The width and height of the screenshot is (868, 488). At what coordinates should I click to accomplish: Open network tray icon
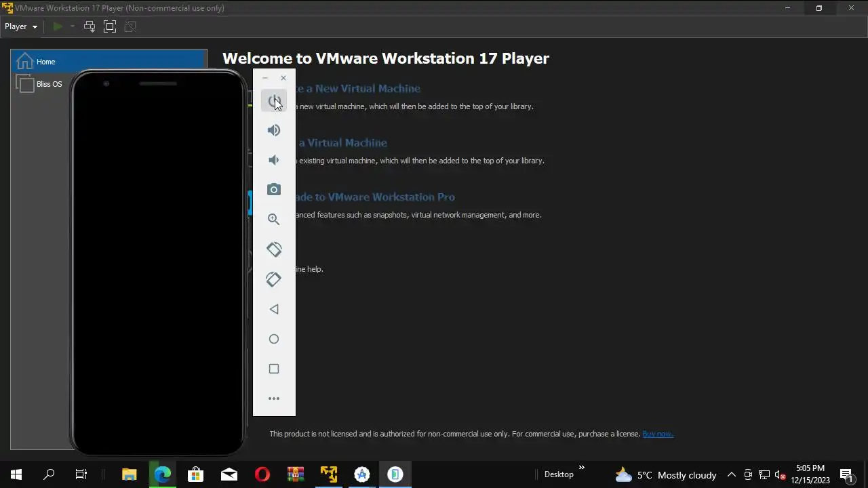(764, 474)
